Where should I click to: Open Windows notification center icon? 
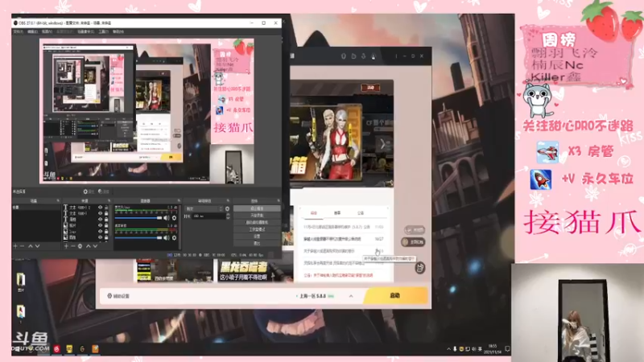point(507,349)
